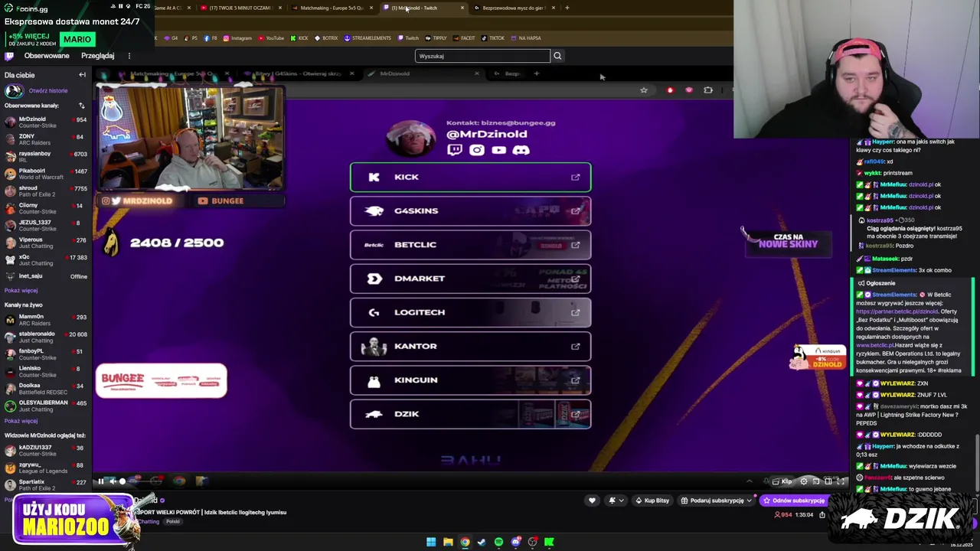Bookmark the page with star icon
Image resolution: width=980 pixels, height=551 pixels.
tap(644, 90)
